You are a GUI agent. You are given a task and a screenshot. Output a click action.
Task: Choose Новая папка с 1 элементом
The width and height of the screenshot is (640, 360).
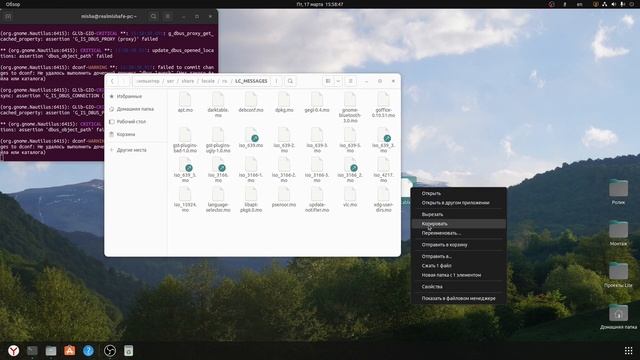[x=458, y=275]
